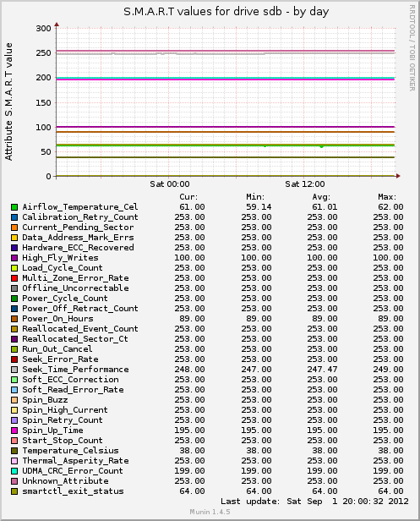This screenshot has height=521, width=420.
Task: Click the green Airflow_Temperature_Cel legend swatch
Action: [14, 207]
